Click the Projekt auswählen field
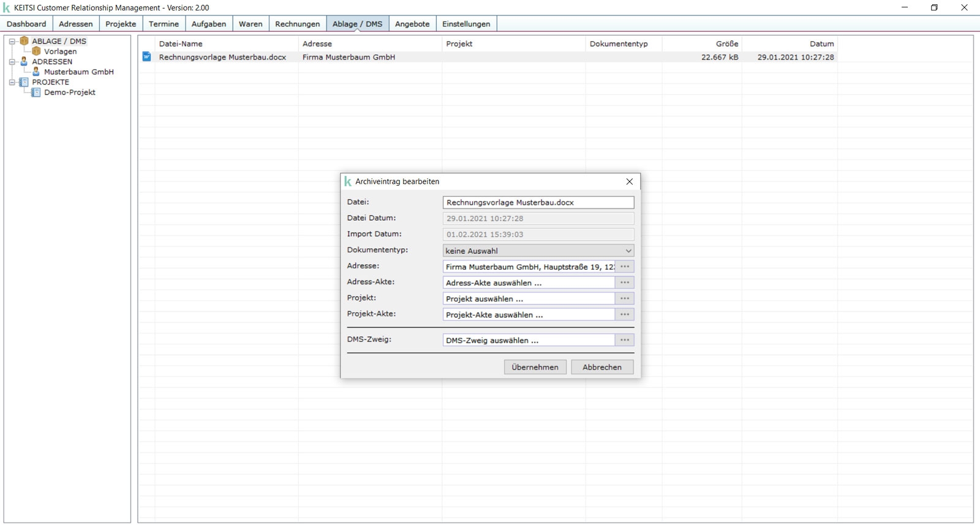 [529, 299]
